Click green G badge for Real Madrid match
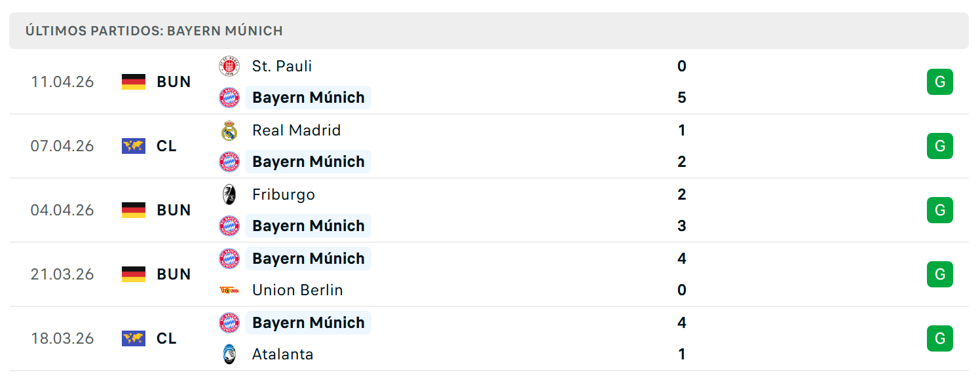This screenshot has height=381, width=980. tap(940, 146)
